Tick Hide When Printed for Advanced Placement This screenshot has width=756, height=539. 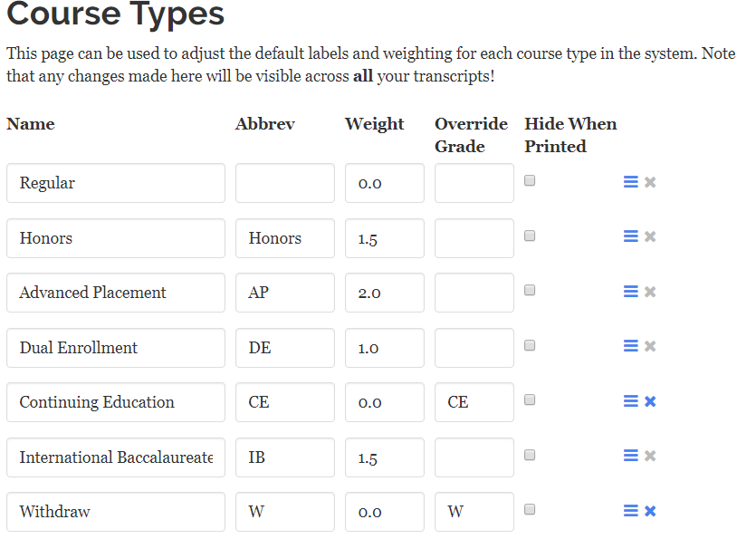pos(531,290)
